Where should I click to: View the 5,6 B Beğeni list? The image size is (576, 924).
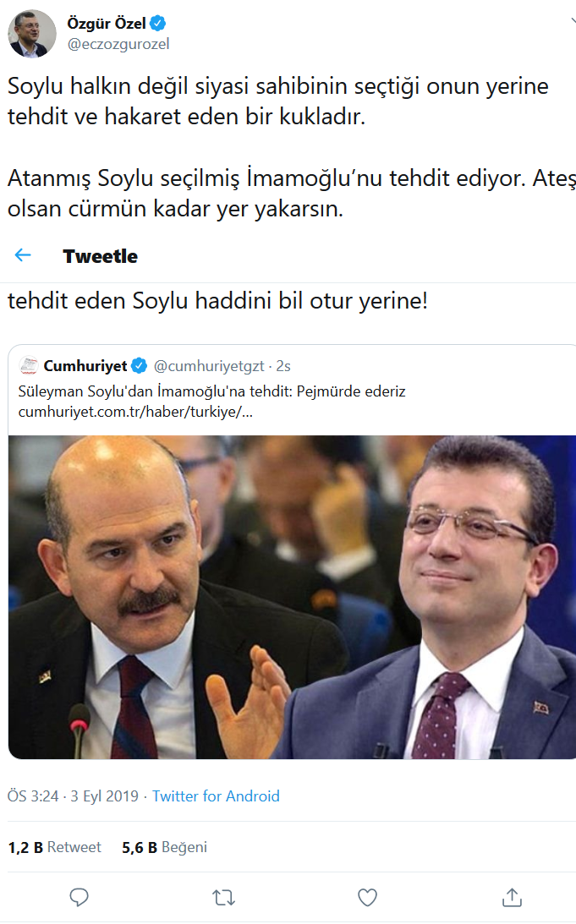pos(164,847)
